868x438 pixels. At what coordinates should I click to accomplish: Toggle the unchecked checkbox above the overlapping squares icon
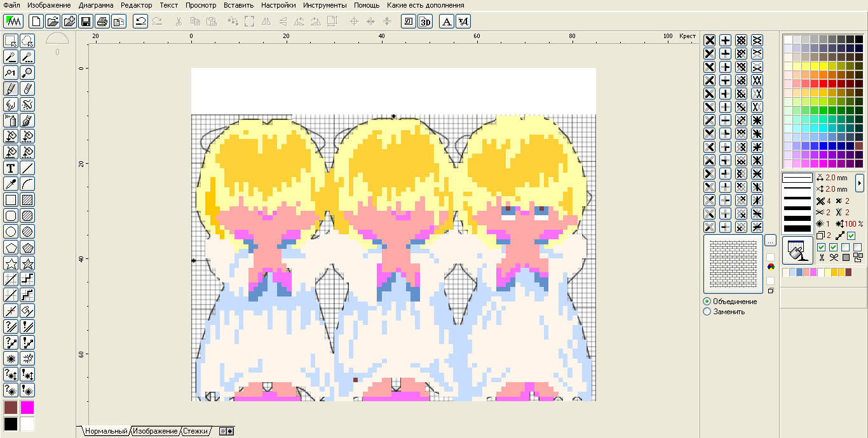pyautogui.click(x=857, y=247)
